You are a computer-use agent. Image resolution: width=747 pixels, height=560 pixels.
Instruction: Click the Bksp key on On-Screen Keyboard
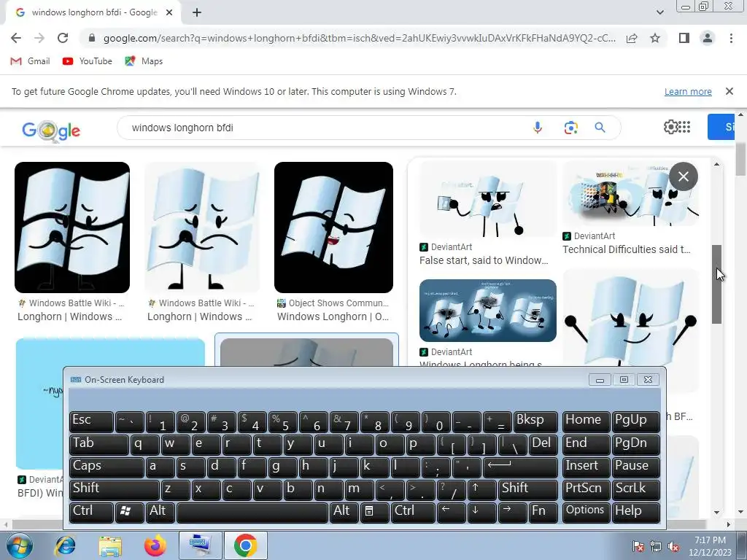pos(535,421)
